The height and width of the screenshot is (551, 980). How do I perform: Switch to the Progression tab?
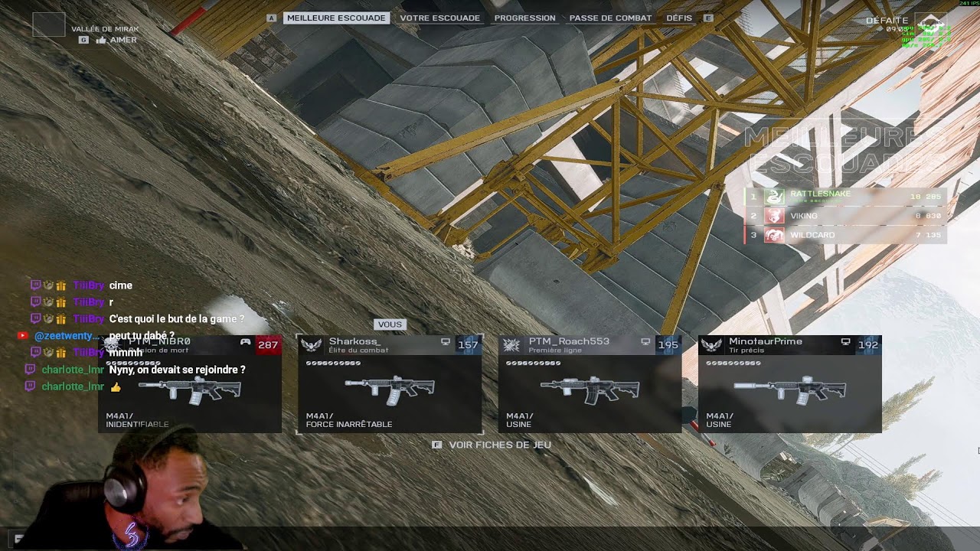524,18
